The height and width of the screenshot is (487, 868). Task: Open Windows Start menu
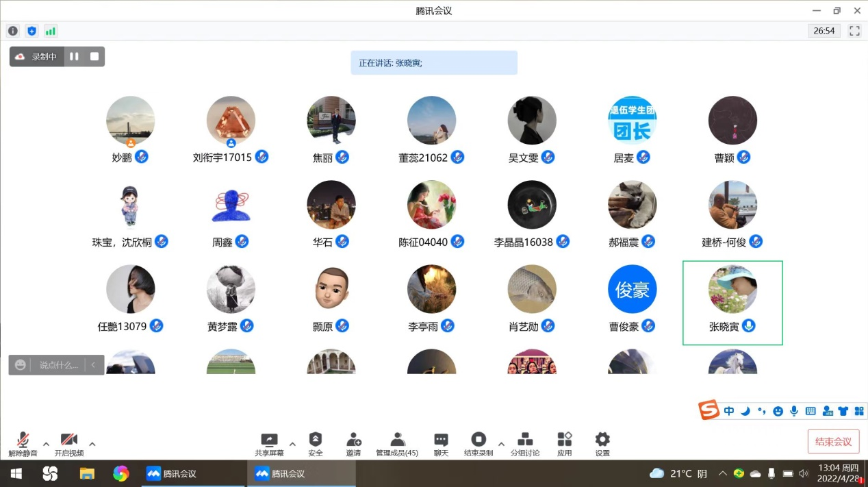tap(16, 473)
